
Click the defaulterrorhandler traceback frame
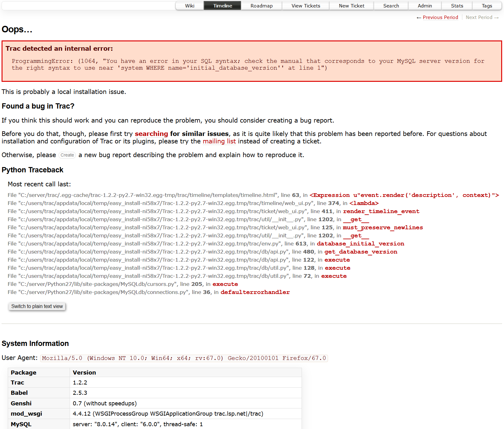255,292
